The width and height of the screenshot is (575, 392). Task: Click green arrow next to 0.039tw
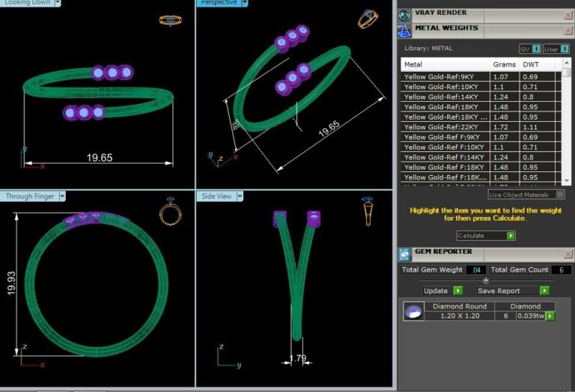pyautogui.click(x=550, y=316)
